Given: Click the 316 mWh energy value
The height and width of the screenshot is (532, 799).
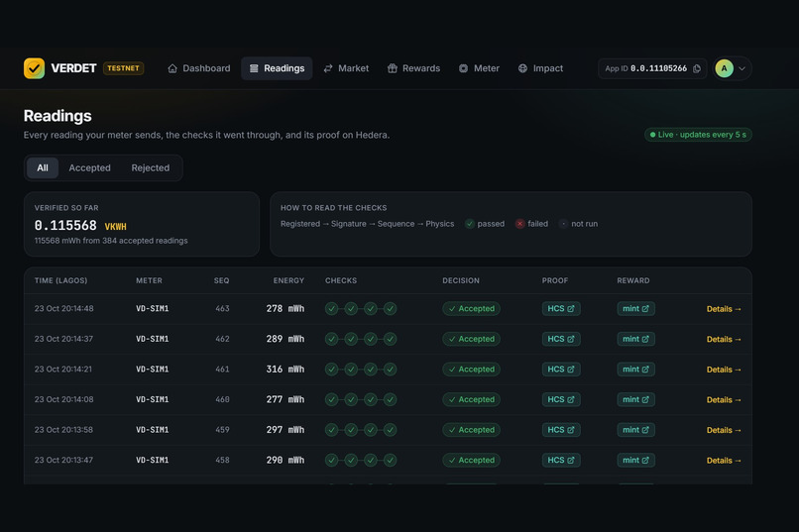Looking at the screenshot, I should click(x=285, y=370).
